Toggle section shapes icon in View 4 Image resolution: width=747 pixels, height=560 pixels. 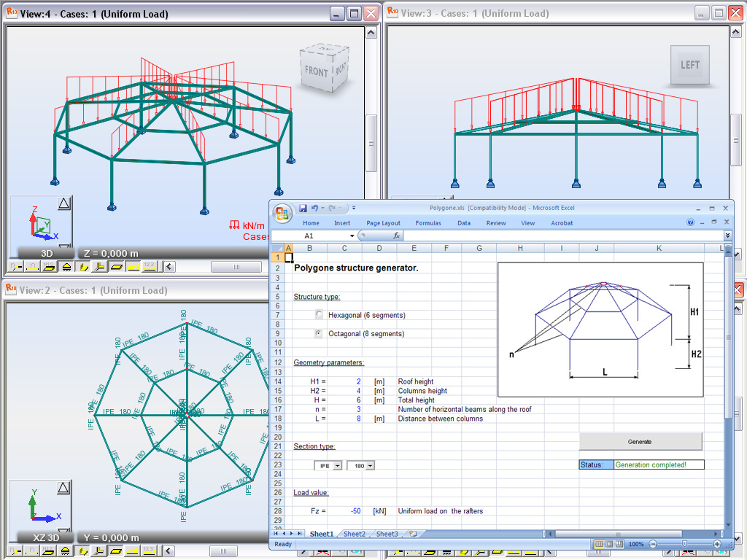coord(83,267)
